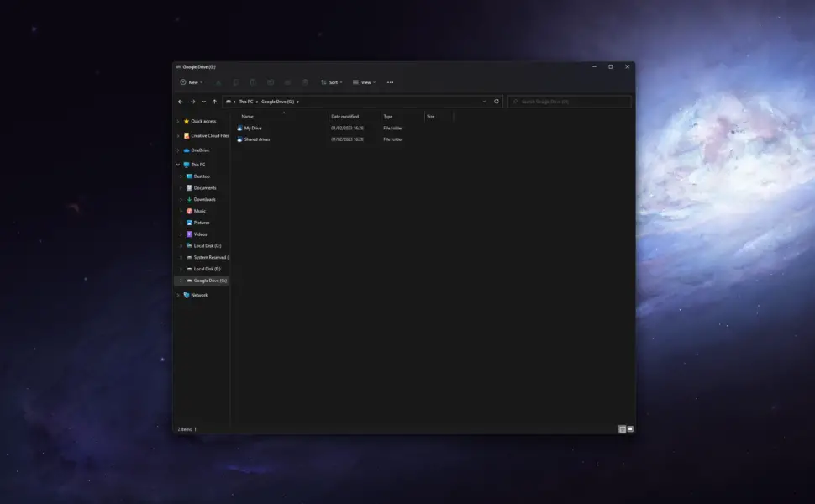Select Quick access in sidebar
This screenshot has width=815, height=504.
203,121
